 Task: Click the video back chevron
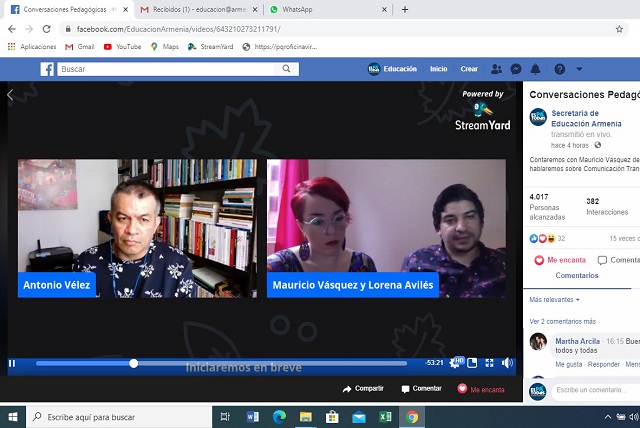click(x=10, y=95)
